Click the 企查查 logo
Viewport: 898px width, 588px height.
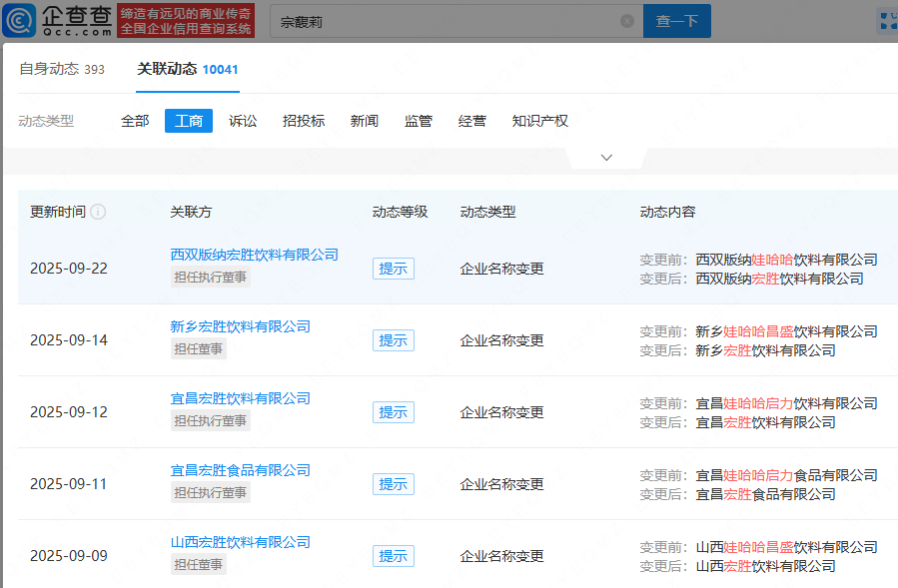click(x=60, y=20)
